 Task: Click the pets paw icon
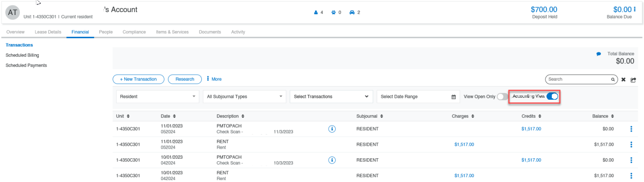[x=334, y=12]
